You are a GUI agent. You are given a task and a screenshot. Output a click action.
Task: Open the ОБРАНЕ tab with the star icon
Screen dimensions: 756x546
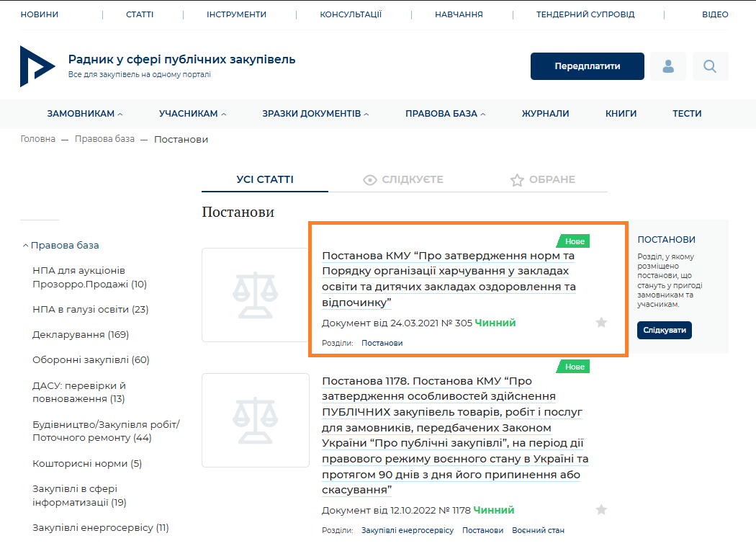coord(542,180)
